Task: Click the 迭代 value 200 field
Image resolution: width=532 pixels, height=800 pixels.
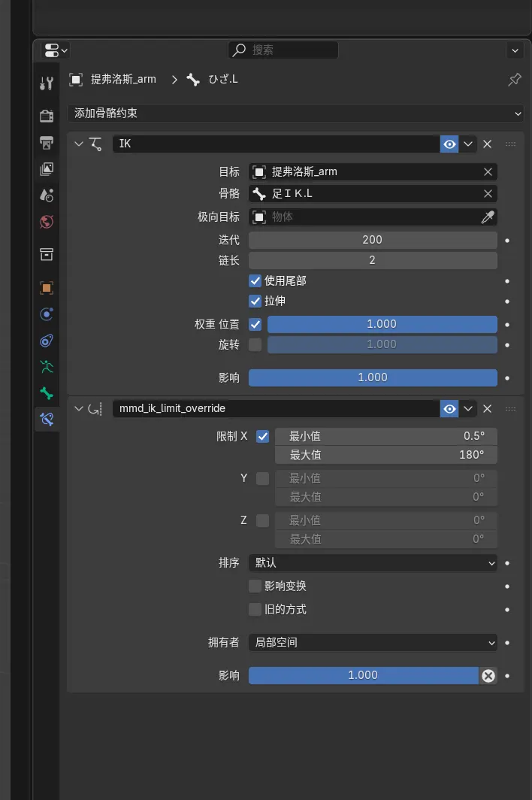Action: click(373, 240)
